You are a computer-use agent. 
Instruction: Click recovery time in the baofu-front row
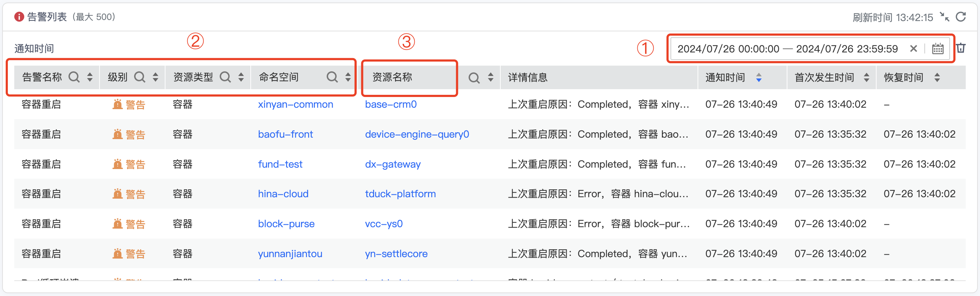coord(919,134)
